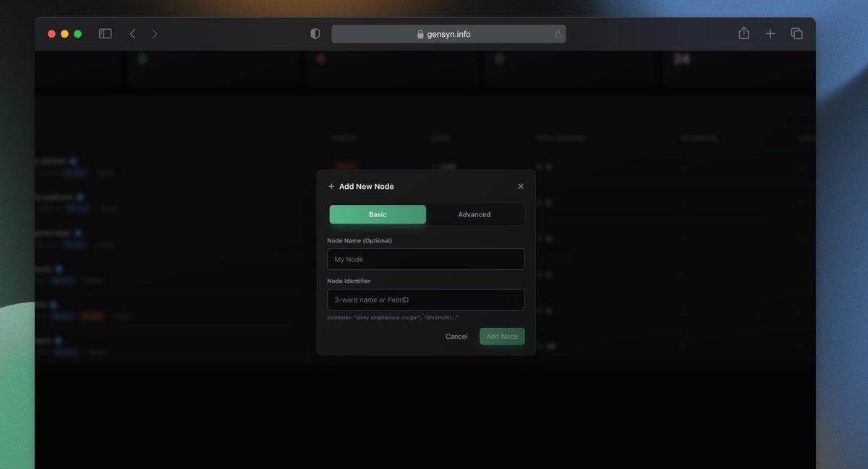Select the Basic tab
This screenshot has width=868, height=469.
point(378,214)
